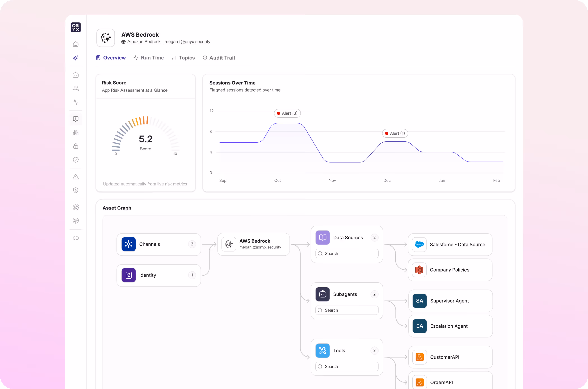Open OrdersAPI node
This screenshot has height=389, width=588.
pyautogui.click(x=450, y=380)
